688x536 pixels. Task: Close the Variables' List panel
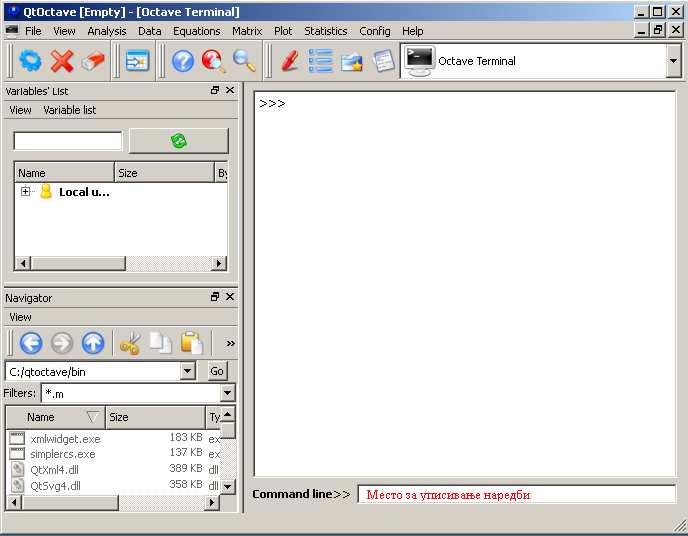click(x=230, y=90)
